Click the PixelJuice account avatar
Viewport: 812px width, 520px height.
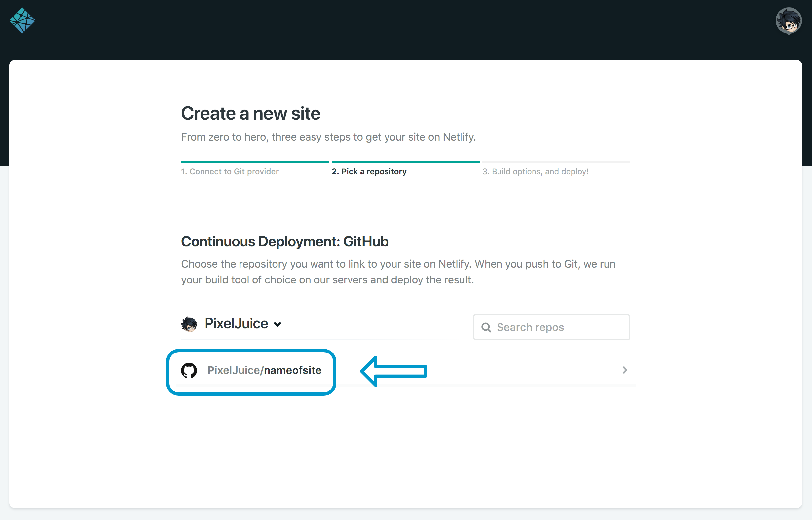point(189,324)
